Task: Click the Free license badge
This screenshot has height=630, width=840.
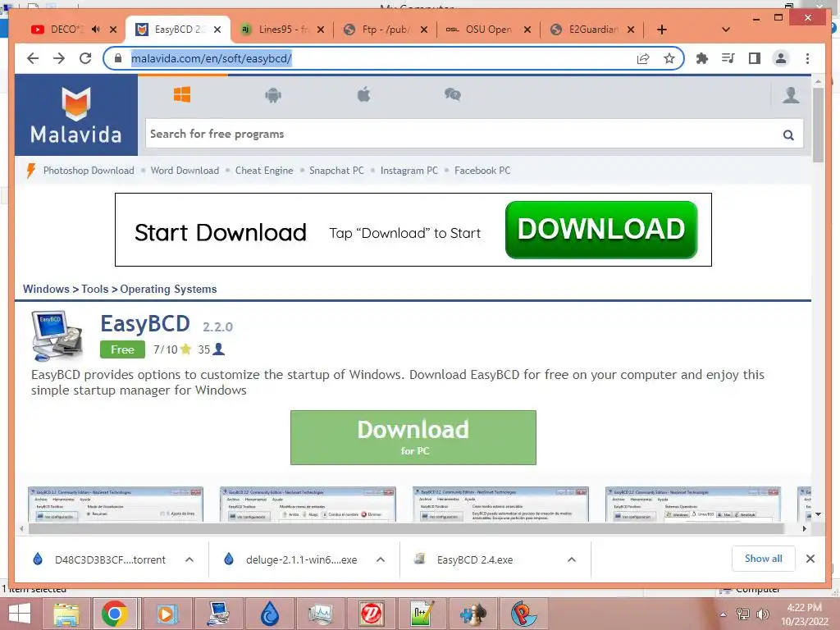Action: tap(122, 349)
